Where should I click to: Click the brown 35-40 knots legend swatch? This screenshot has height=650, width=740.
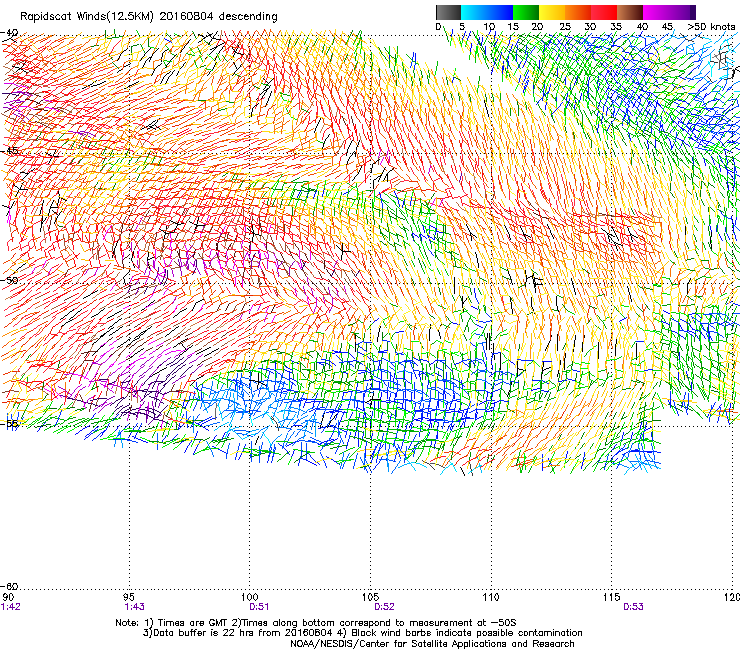[630, 12]
